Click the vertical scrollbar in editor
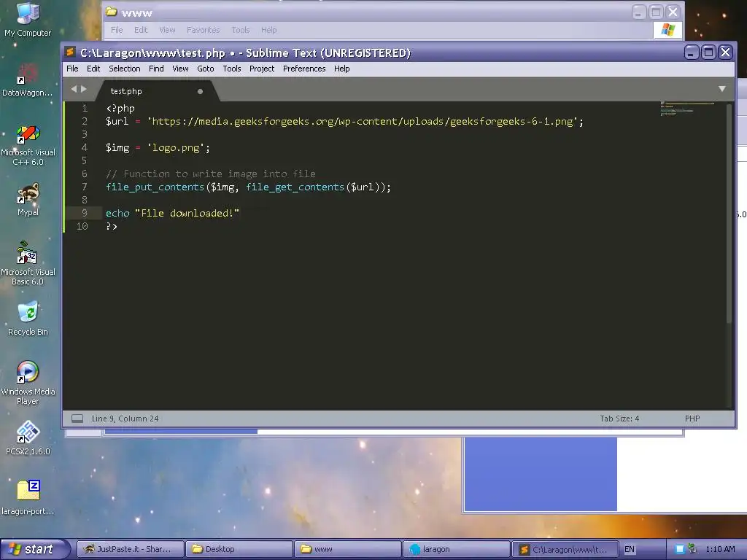This screenshot has height=560, width=747. 729,213
